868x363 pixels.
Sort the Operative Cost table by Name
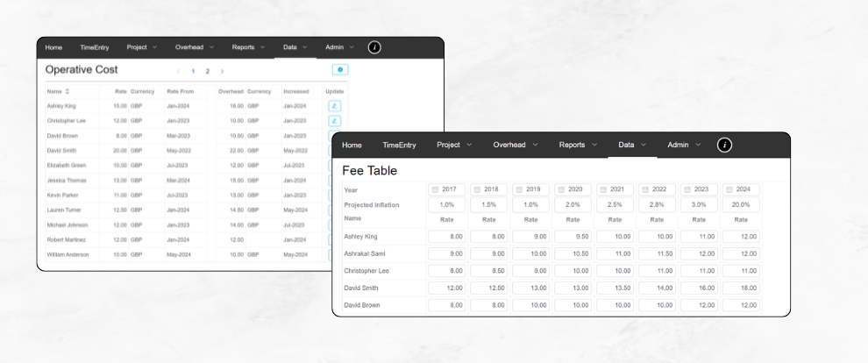[x=67, y=91]
